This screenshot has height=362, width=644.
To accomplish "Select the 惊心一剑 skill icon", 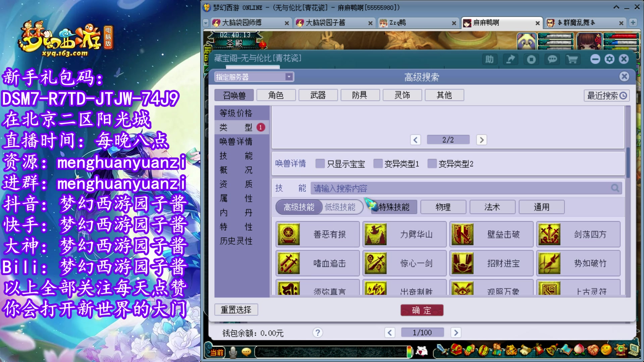I will pos(376,263).
